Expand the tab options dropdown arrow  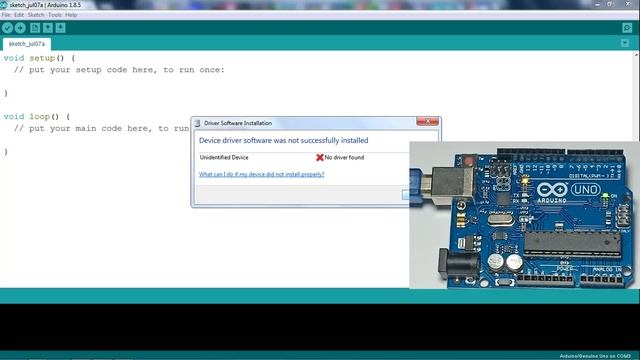coord(625,43)
